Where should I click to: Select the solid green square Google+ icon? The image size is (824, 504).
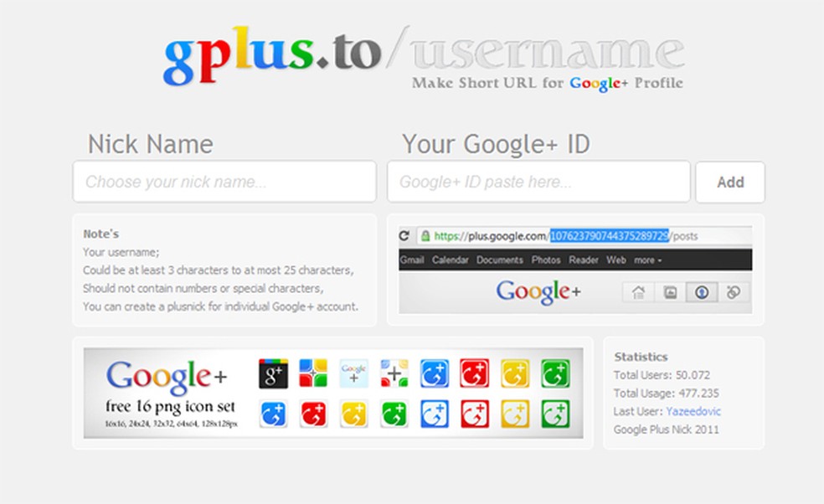coord(555,373)
